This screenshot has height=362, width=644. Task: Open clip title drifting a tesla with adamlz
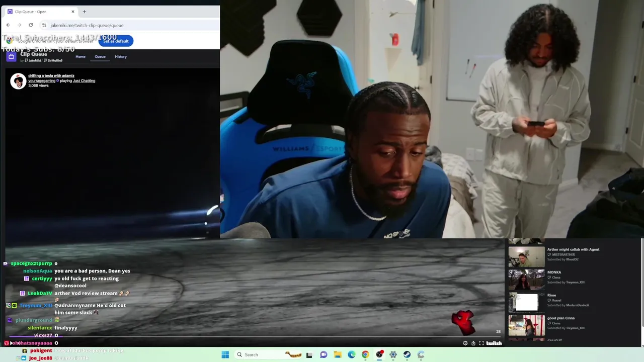[x=51, y=76]
